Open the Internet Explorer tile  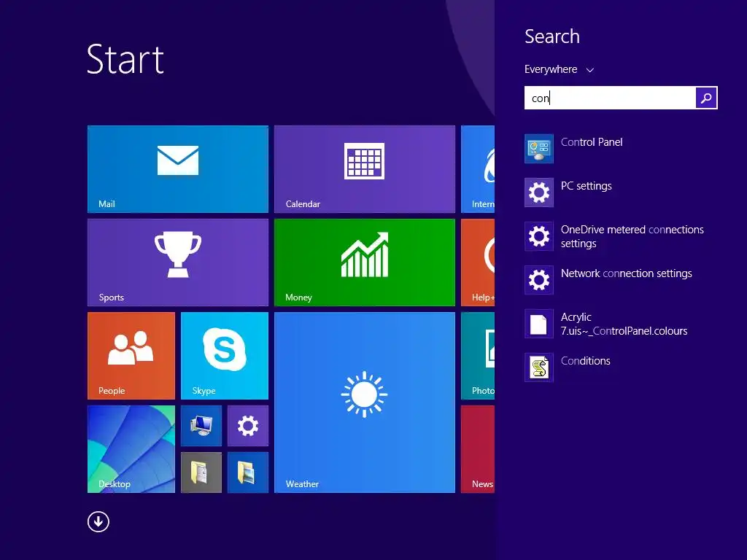pyautogui.click(x=478, y=169)
